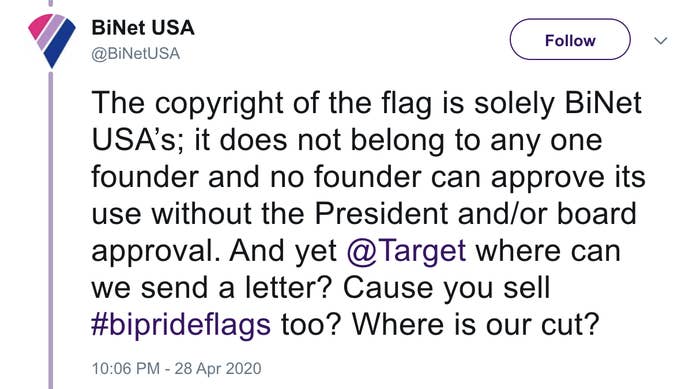
Task: Click the 28 Apr 2020 date
Action: (218, 368)
